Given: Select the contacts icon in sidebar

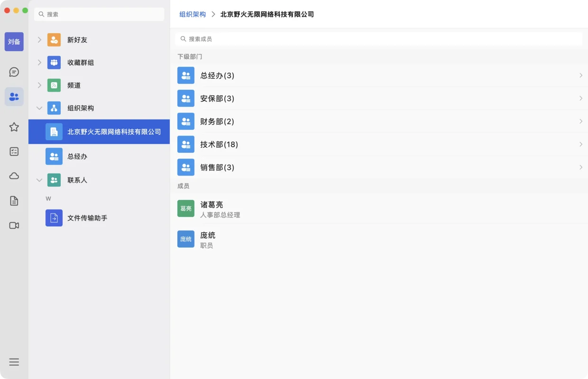Looking at the screenshot, I should pos(14,97).
